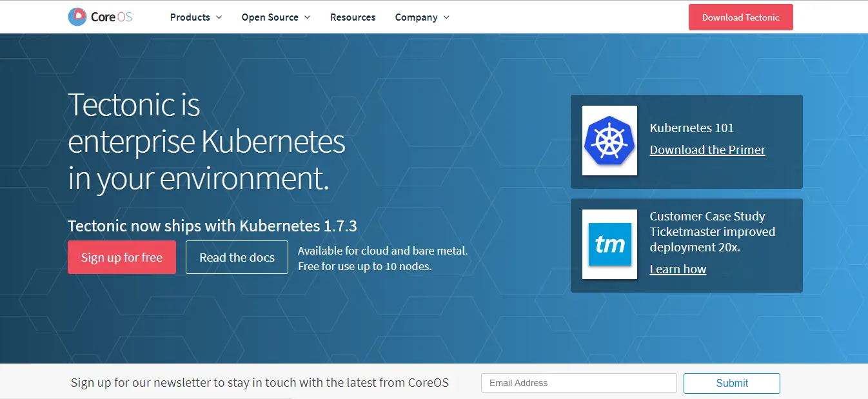Viewport: 868px width, 399px height.
Task: Open the Ticketmaster tm logo thumbnail
Action: coord(609,244)
